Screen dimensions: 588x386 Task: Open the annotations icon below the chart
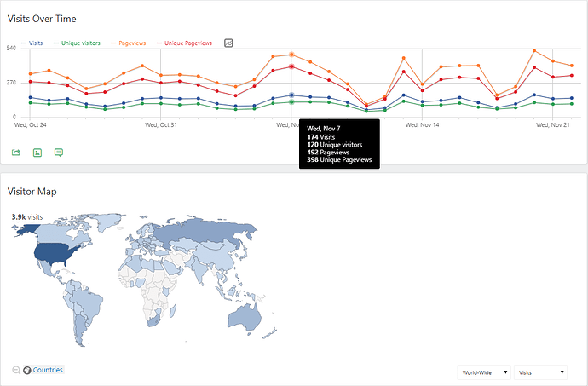point(59,153)
